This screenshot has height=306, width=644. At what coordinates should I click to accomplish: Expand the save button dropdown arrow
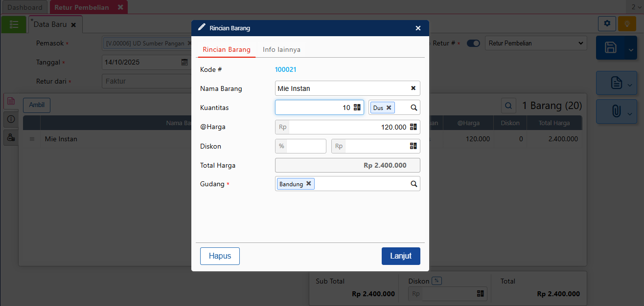click(x=630, y=48)
